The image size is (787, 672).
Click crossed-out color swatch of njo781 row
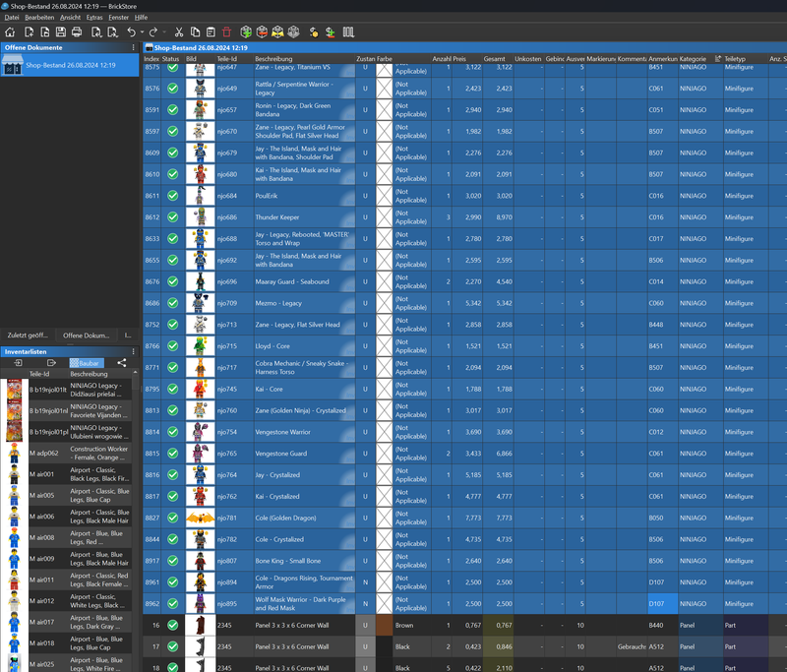pyautogui.click(x=384, y=518)
